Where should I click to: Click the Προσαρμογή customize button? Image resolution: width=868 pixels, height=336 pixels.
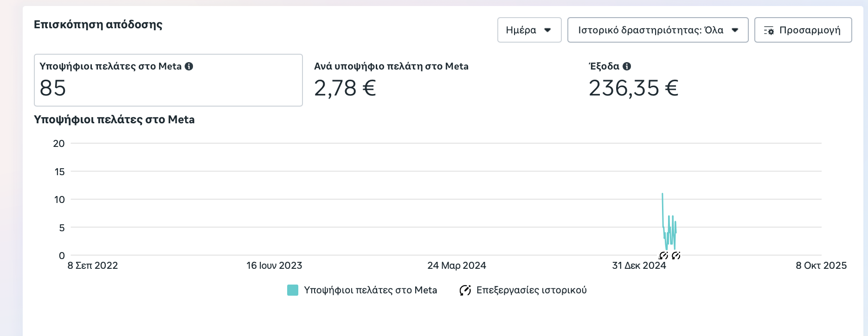(x=803, y=30)
